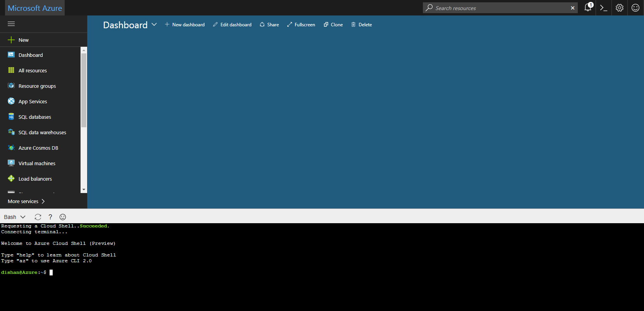Expand the Dashboard title dropdown chevron
Screen dimensions: 644x311
coord(154,24)
